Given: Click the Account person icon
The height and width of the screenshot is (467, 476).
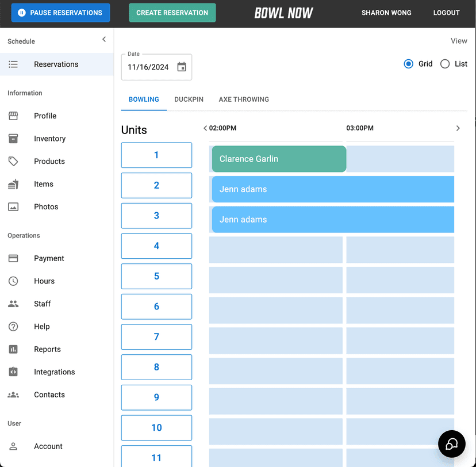Looking at the screenshot, I should point(13,446).
